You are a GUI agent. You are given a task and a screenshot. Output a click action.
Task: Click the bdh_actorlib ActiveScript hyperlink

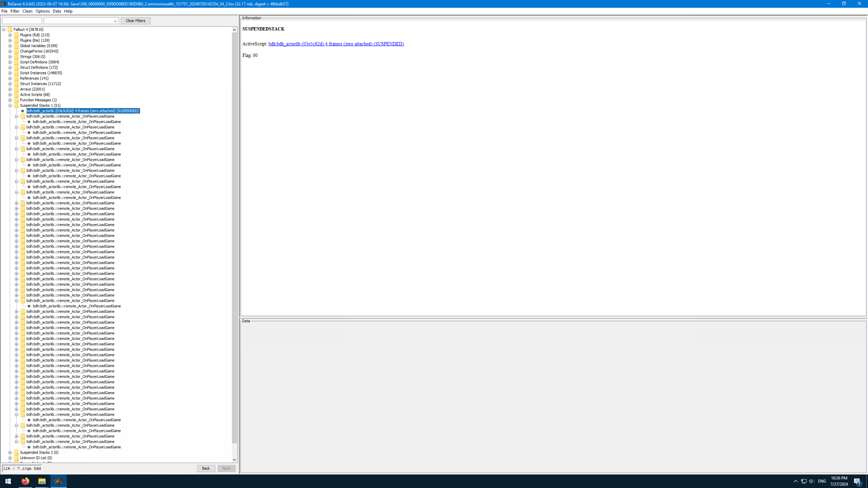(336, 44)
